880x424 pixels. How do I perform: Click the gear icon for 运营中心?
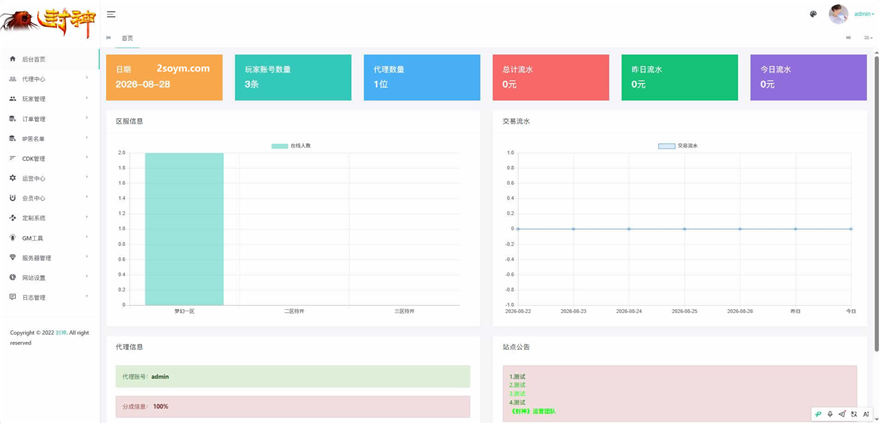[x=13, y=178]
